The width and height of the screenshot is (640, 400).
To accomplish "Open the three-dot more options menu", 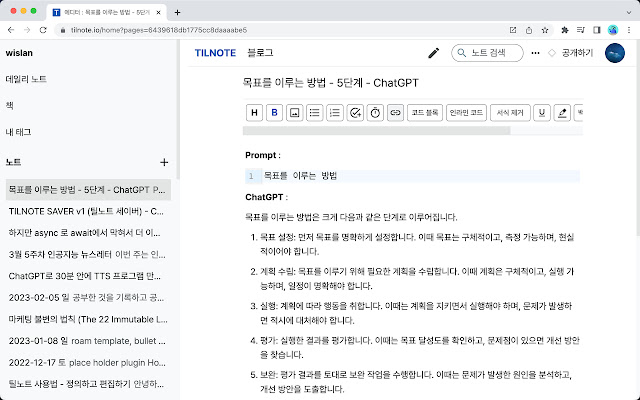I will coord(535,53).
